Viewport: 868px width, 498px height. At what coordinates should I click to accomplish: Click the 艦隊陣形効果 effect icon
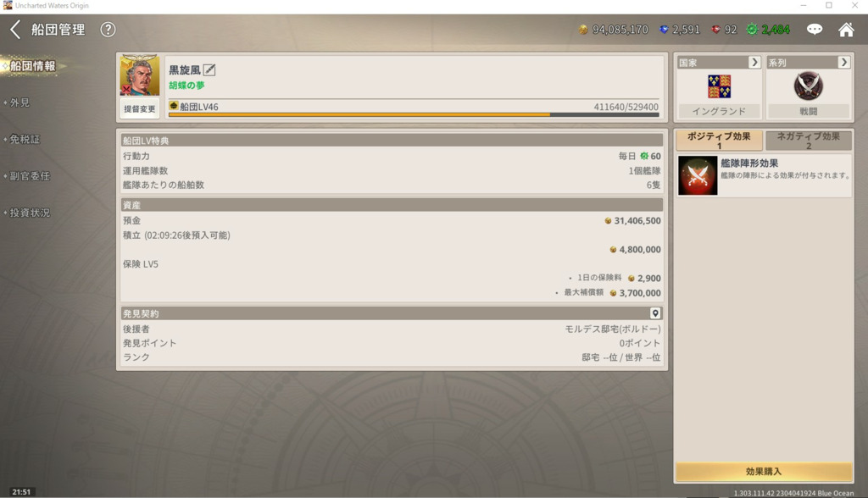(x=698, y=175)
